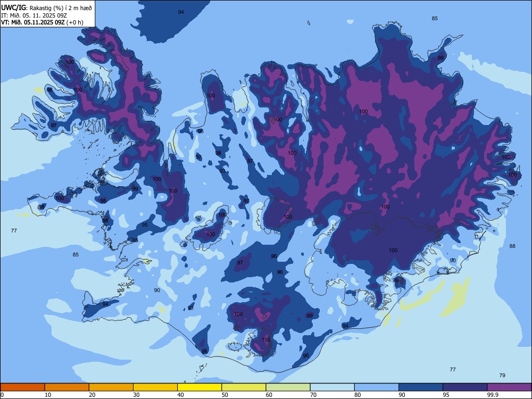532x399 pixels.
Task: Click the 95–99.9 dark indigo legend swatch
Action: (465, 387)
